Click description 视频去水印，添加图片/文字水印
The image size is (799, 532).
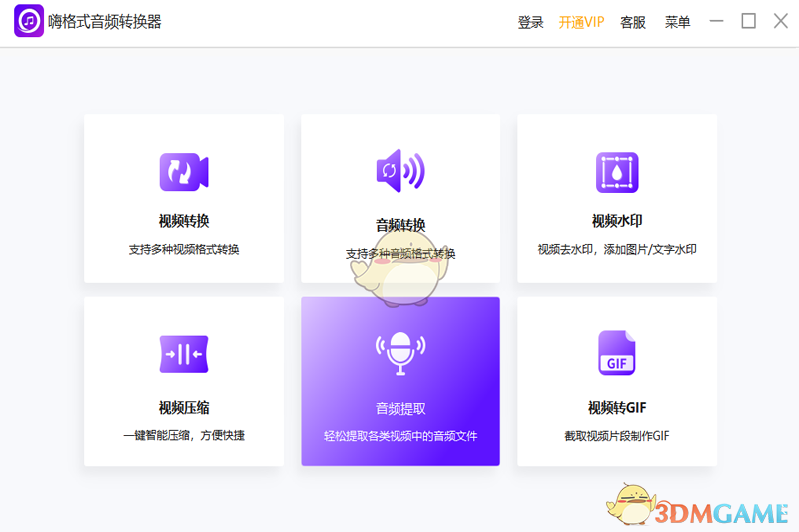tap(617, 249)
